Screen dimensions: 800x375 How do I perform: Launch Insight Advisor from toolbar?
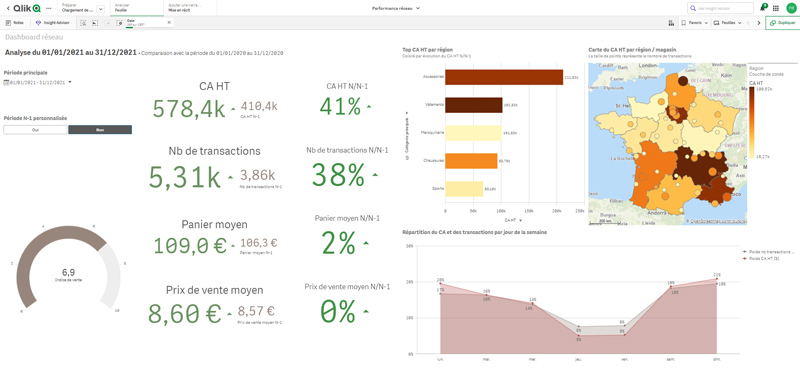click(x=53, y=23)
